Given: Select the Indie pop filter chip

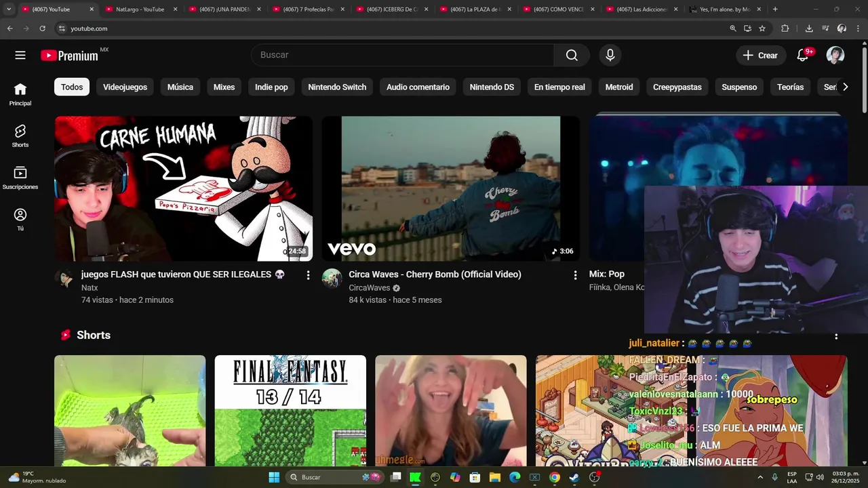Looking at the screenshot, I should 271,87.
